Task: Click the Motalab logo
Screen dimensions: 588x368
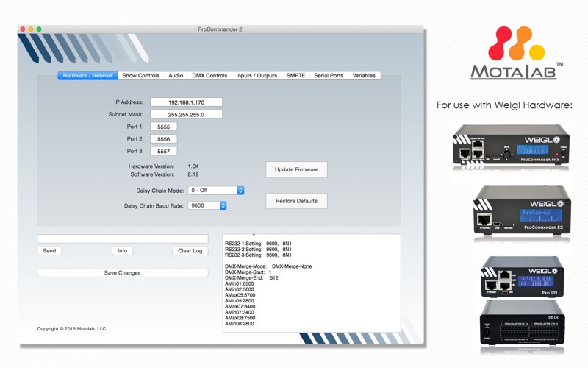Action: tap(517, 52)
